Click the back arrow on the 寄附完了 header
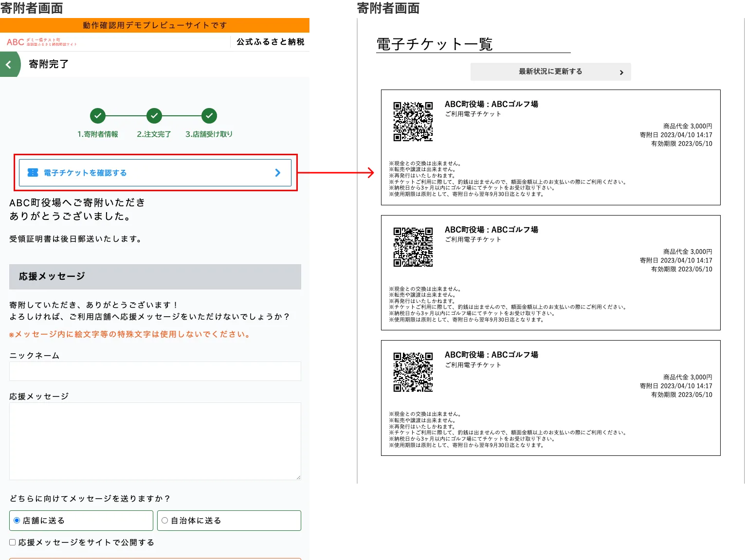This screenshot has width=745, height=560. click(x=8, y=64)
